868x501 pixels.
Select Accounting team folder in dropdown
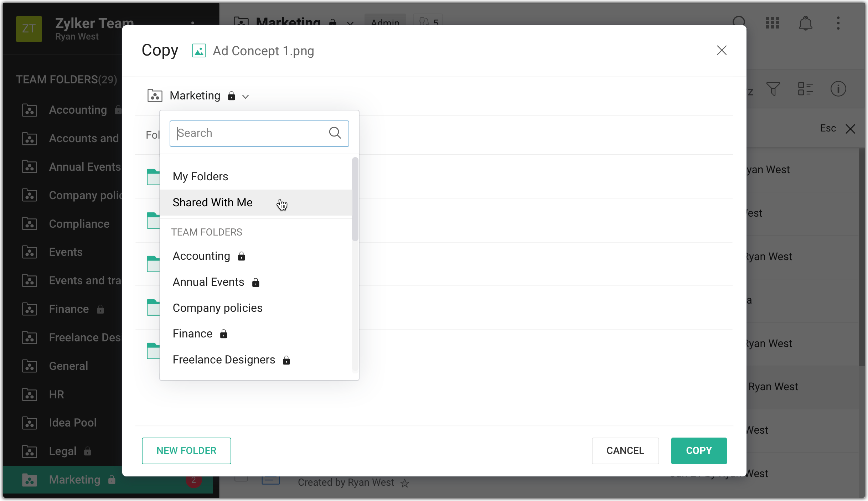click(201, 256)
